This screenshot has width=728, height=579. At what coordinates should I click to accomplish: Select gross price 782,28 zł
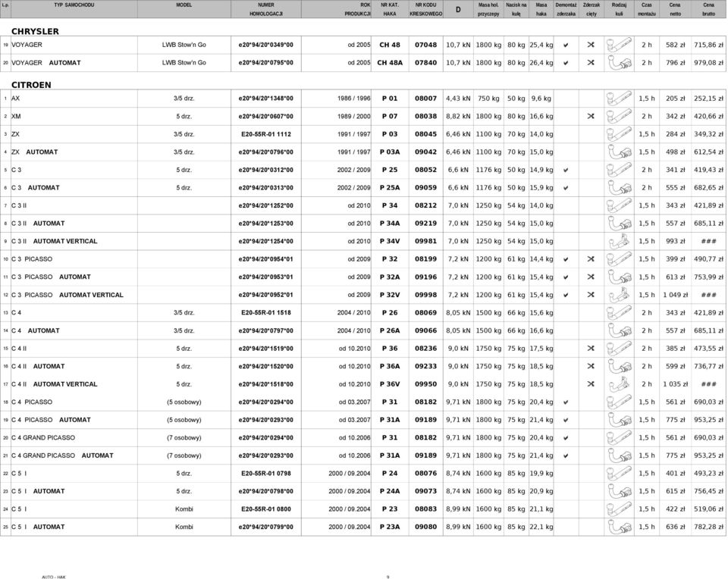tap(708, 527)
